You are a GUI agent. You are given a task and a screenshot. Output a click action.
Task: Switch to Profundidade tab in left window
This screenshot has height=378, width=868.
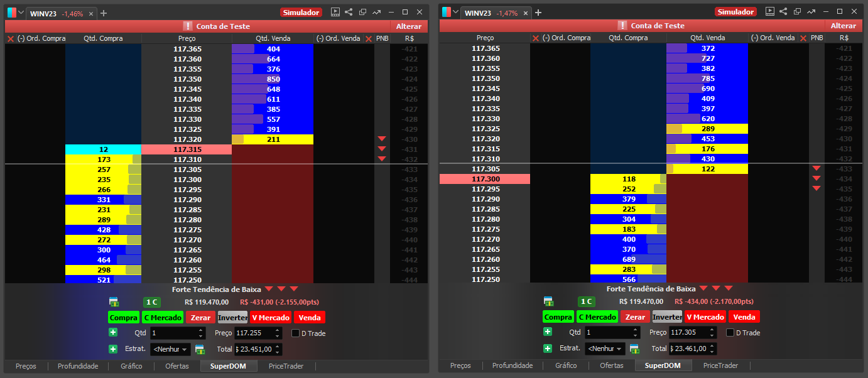click(x=78, y=366)
